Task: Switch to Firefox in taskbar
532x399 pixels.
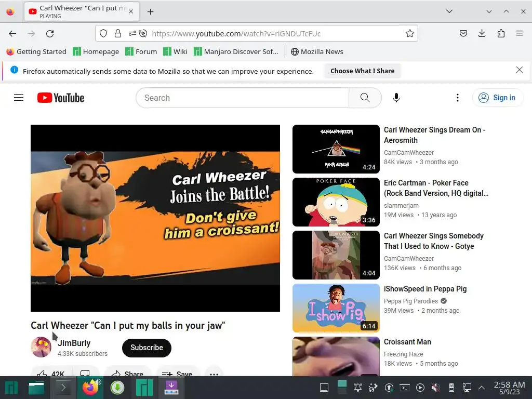Action: 90,388
